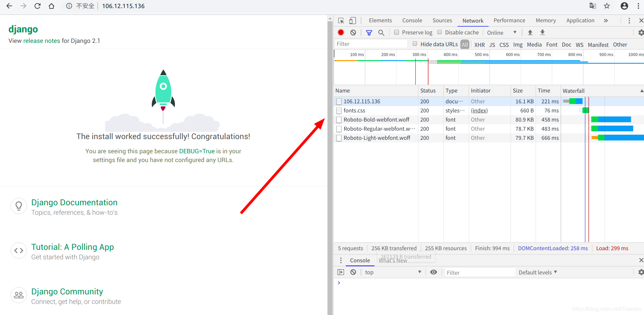This screenshot has height=315, width=644.
Task: Enable the Disable cache checkbox
Action: coord(440,32)
